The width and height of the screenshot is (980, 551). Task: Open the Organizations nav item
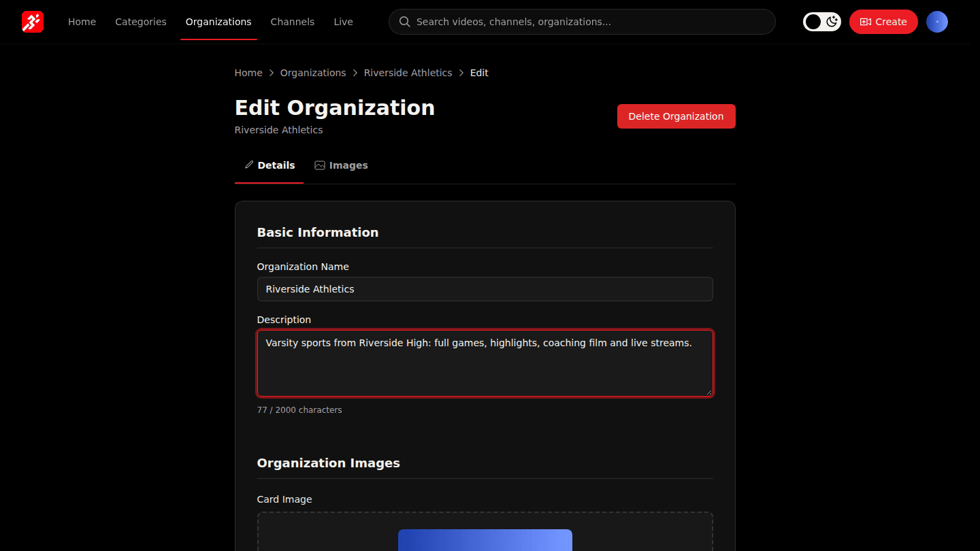pyautogui.click(x=218, y=22)
